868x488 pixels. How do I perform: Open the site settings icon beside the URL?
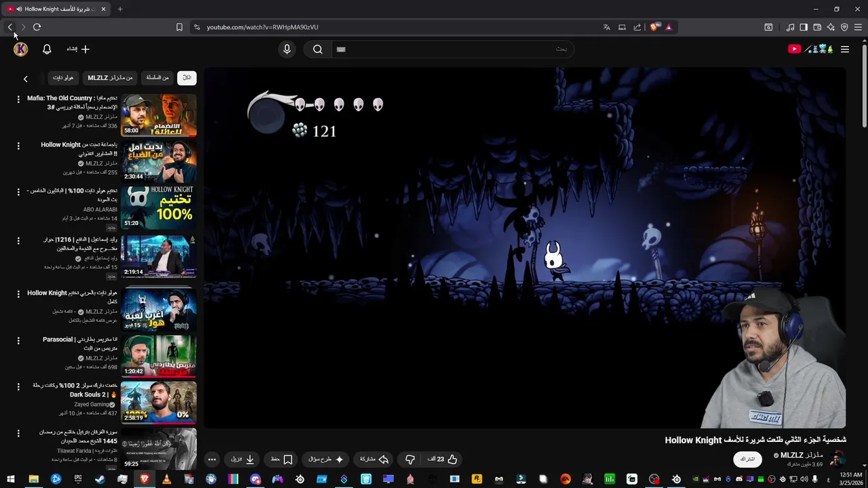coord(197,27)
